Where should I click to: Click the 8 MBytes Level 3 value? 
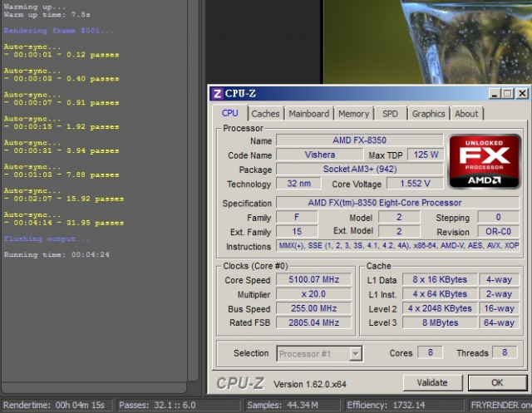click(440, 322)
